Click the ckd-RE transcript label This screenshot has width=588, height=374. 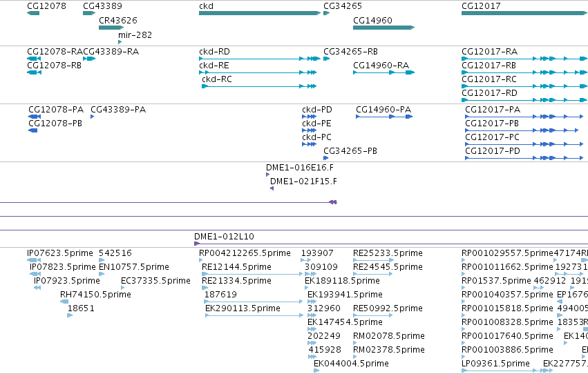coord(214,65)
